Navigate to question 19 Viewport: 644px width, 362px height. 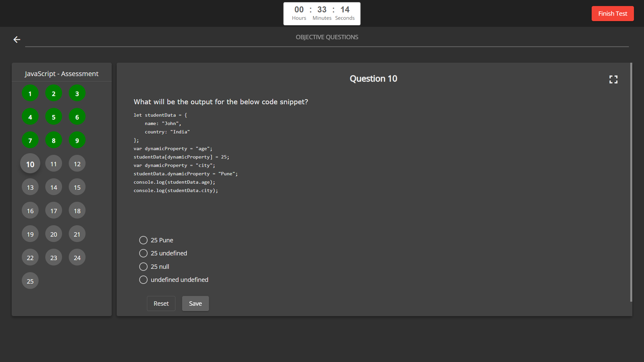tap(30, 234)
